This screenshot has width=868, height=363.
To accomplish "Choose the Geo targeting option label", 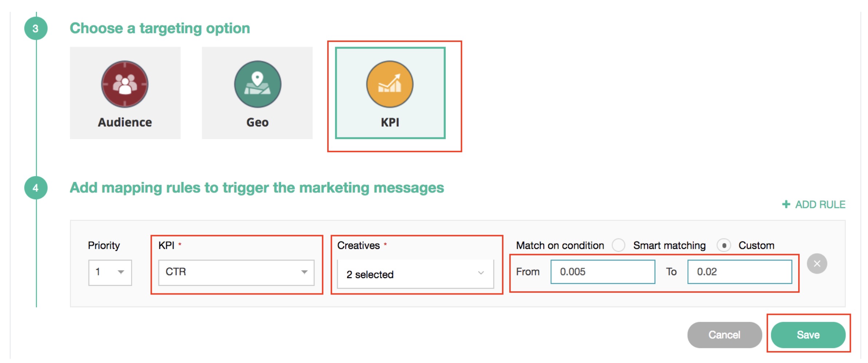I will coord(257,122).
